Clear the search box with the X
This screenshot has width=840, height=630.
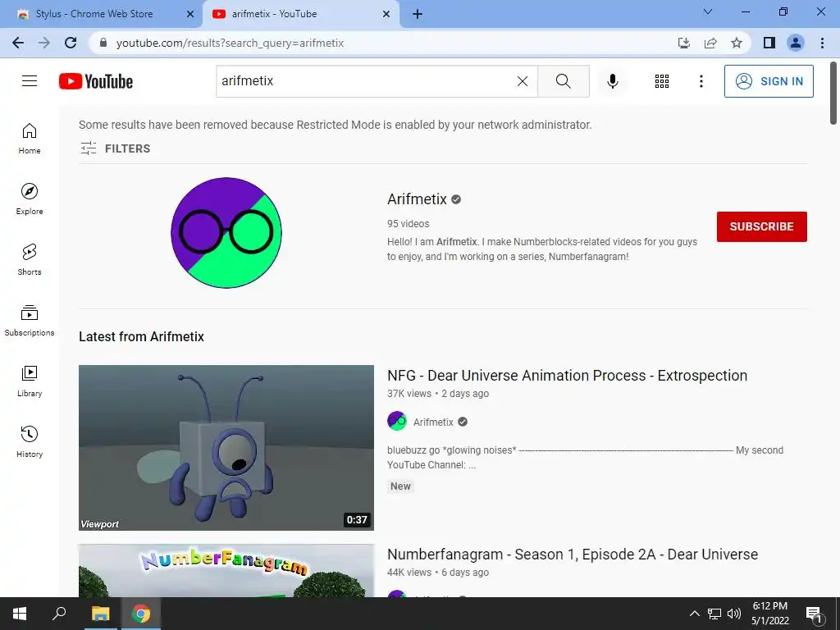pos(523,81)
